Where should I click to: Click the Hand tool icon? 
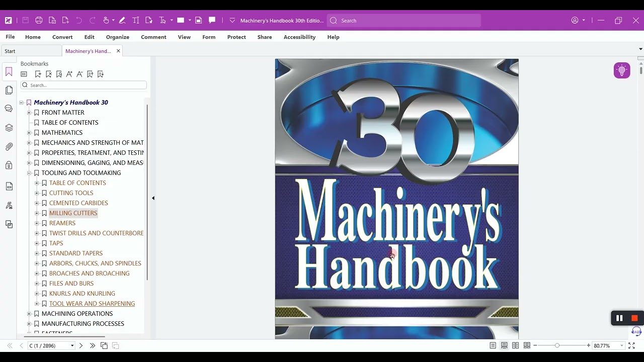(x=106, y=21)
